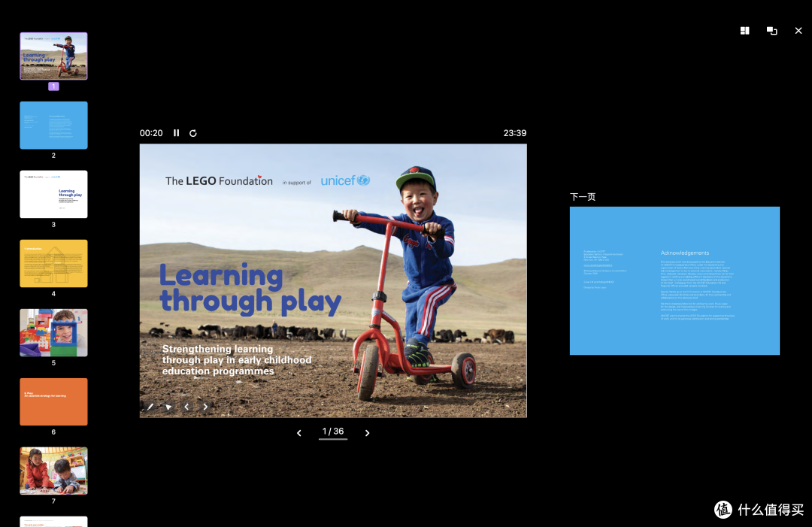Select slide thumbnail 7 with two children
Viewport: 812px width, 527px height.
pos(54,471)
